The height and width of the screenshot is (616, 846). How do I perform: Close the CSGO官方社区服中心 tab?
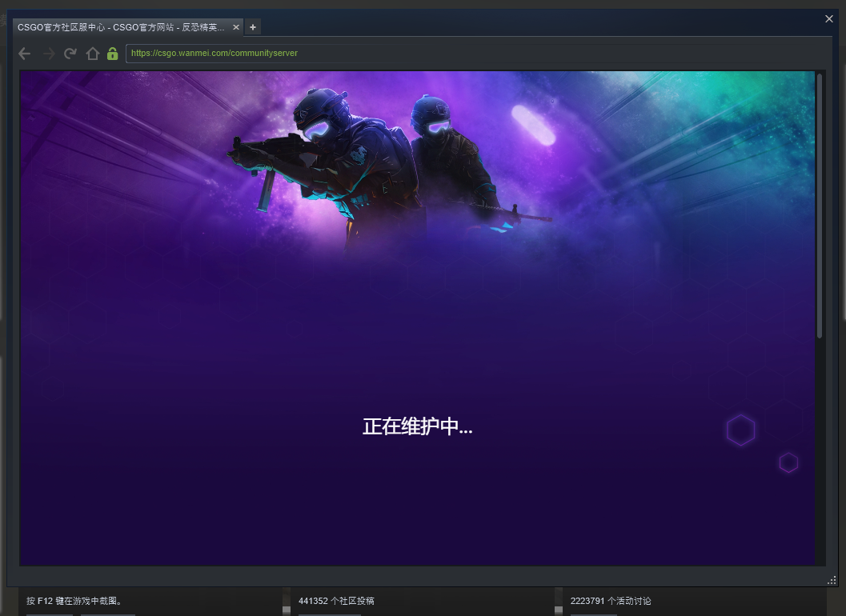(x=236, y=26)
